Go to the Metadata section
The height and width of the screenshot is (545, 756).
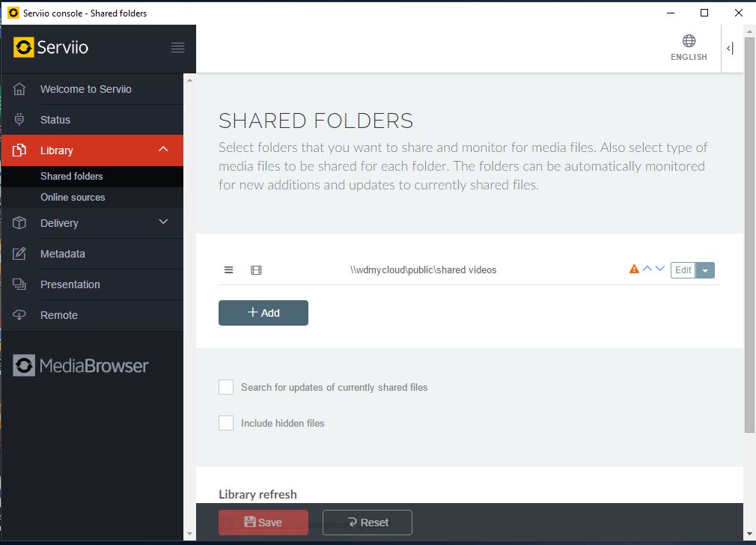pos(62,254)
